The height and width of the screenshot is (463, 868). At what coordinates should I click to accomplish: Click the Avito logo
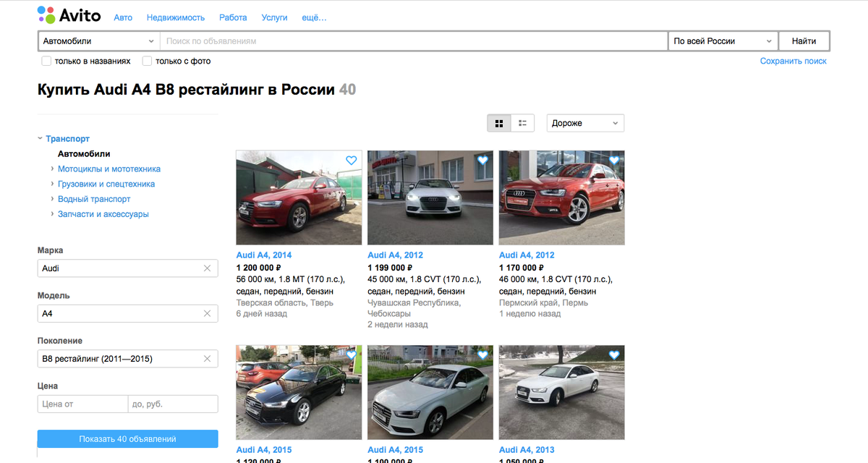point(70,15)
